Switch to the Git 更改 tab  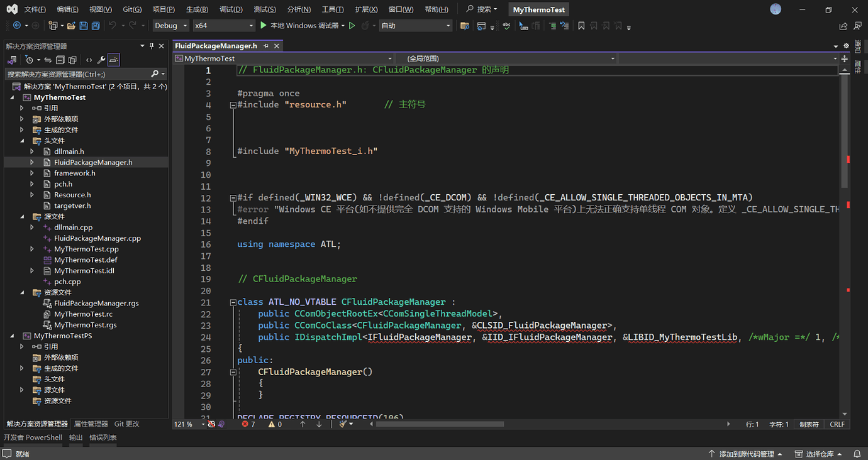(126, 424)
